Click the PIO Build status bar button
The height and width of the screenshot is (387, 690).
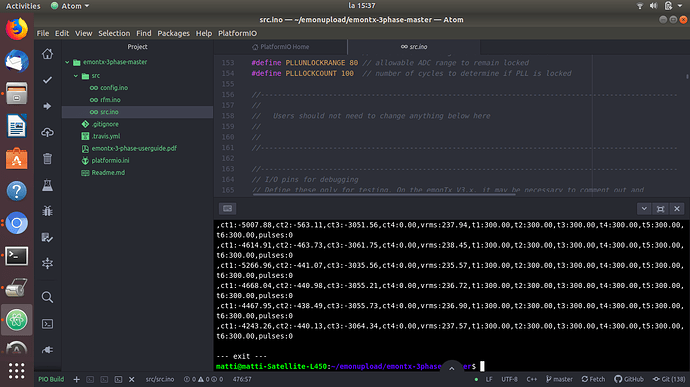click(51, 379)
